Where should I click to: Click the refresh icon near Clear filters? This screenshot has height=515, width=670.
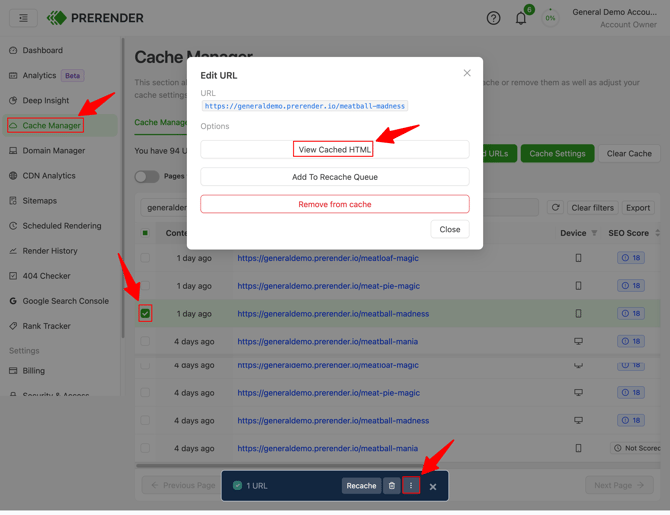click(x=555, y=208)
